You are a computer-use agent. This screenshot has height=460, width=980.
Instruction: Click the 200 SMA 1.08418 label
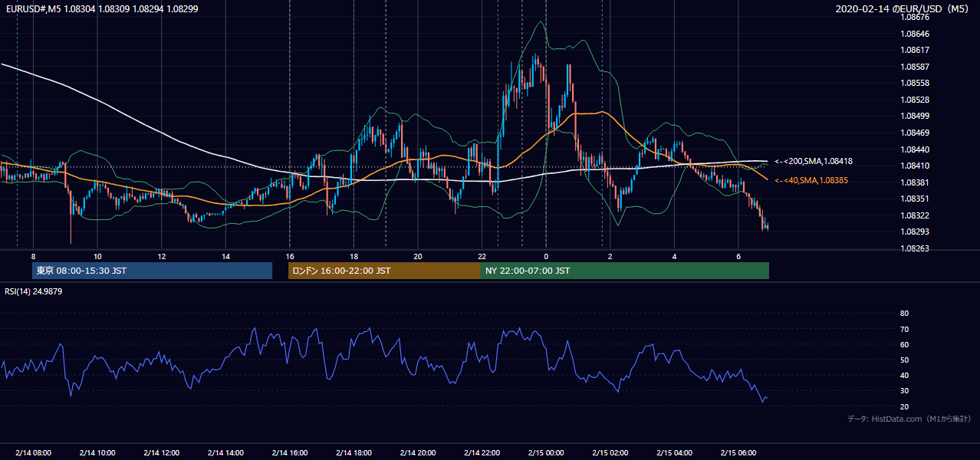tap(814, 162)
